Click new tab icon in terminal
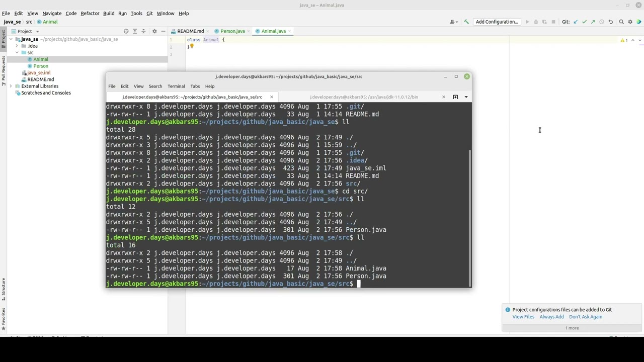 coord(455,97)
